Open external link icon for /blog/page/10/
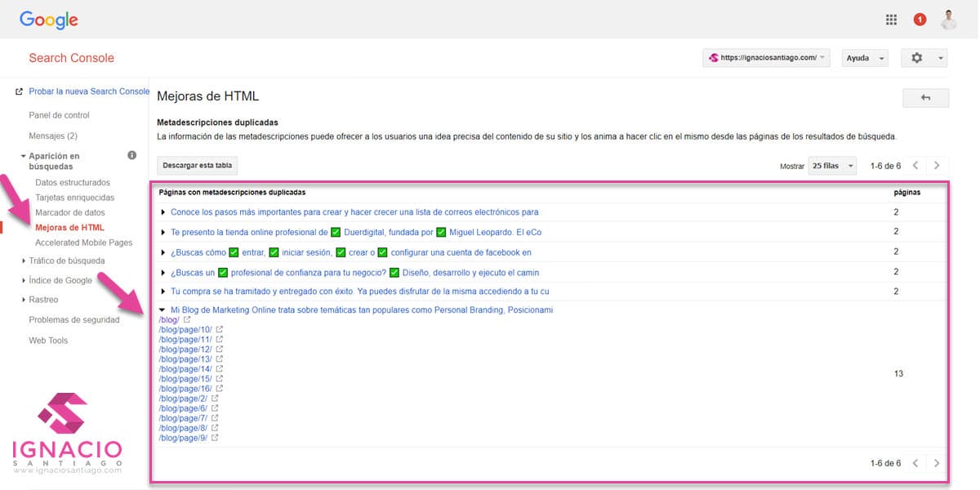Viewport: 980px width, 490px height. point(219,330)
